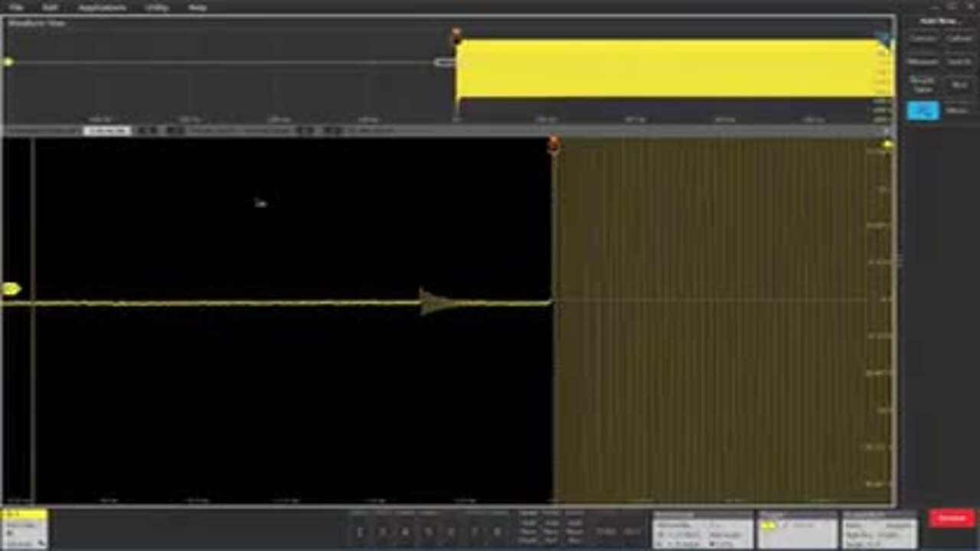Open the Acquisition settings badge
This screenshot has height=551, width=980.
tap(880, 530)
